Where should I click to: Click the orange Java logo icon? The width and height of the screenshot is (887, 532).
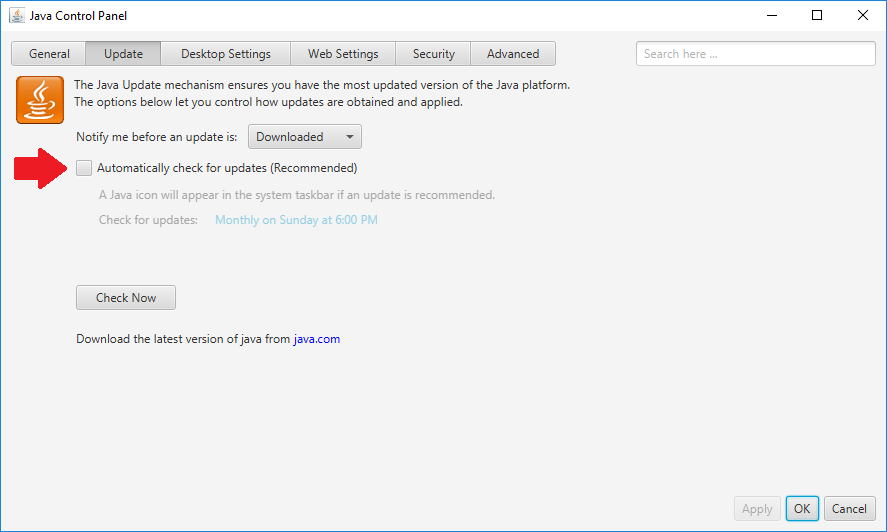pos(40,100)
